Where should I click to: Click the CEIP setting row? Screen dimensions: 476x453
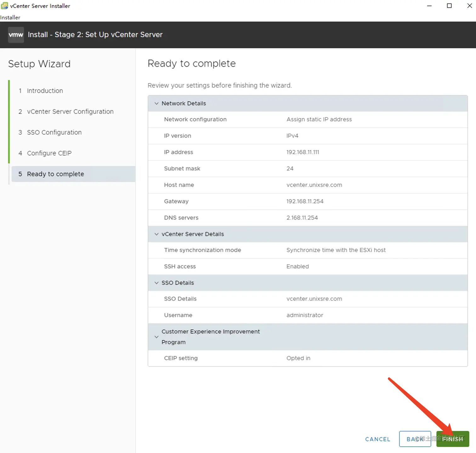coord(181,358)
